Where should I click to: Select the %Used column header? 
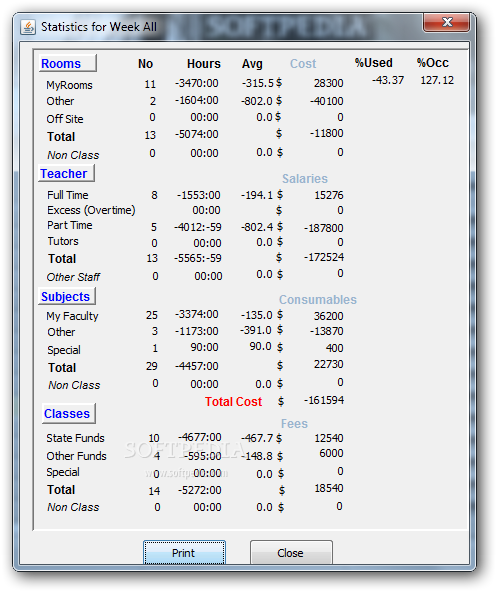click(374, 63)
